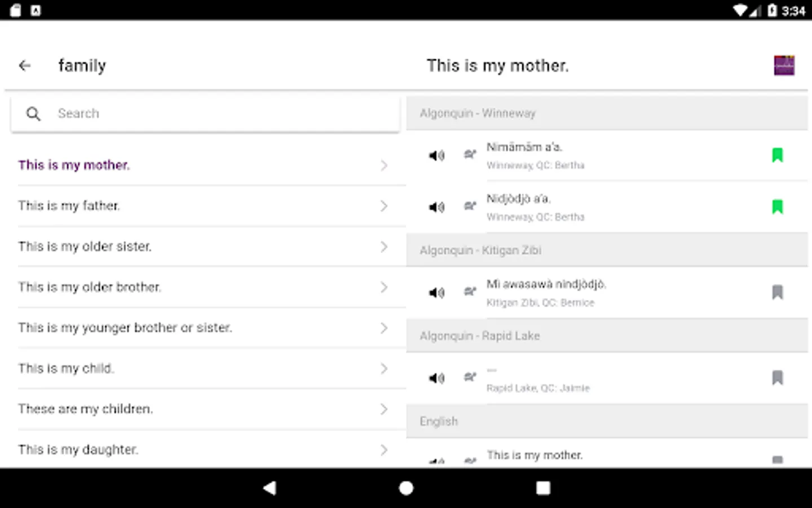
Task: Bookmark the Mì awasawà nindjòdjò phrase
Action: point(778,292)
